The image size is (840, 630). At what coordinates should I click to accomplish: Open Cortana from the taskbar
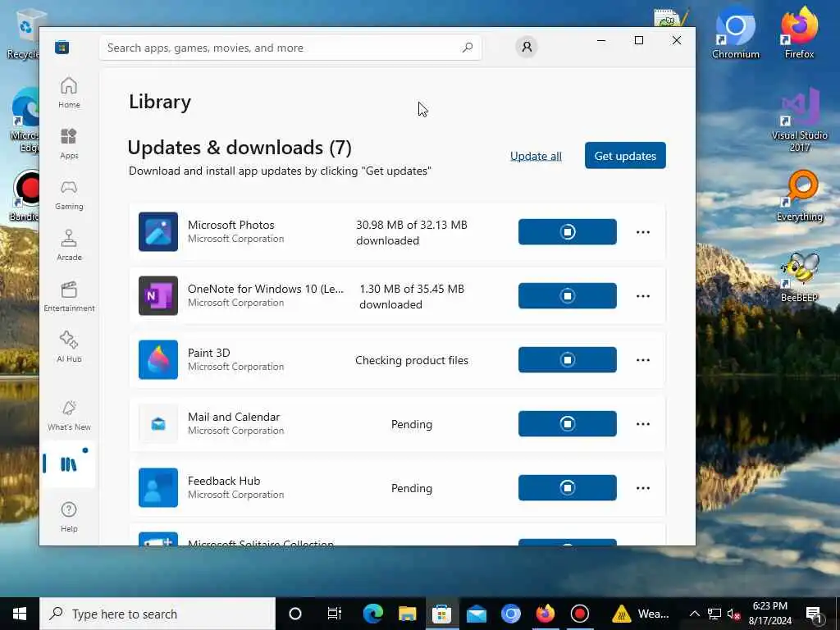(294, 614)
